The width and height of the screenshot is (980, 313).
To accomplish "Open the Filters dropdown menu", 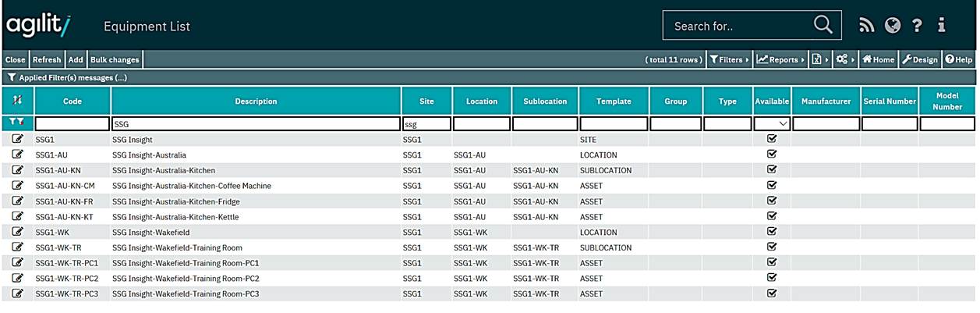I will [x=729, y=59].
